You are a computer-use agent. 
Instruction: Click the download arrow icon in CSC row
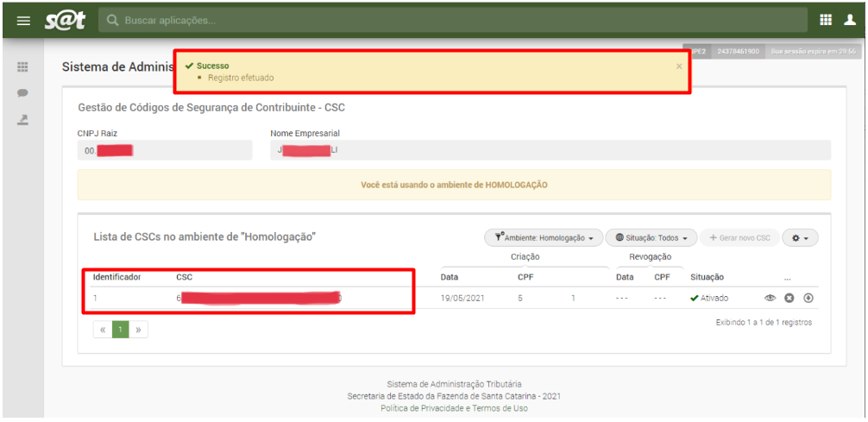click(808, 299)
